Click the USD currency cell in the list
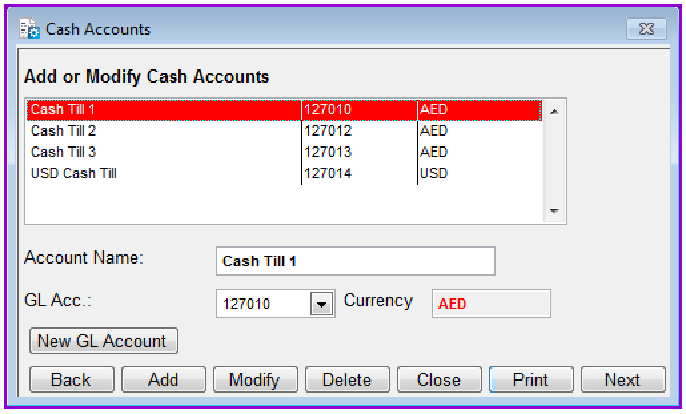 coord(434,173)
